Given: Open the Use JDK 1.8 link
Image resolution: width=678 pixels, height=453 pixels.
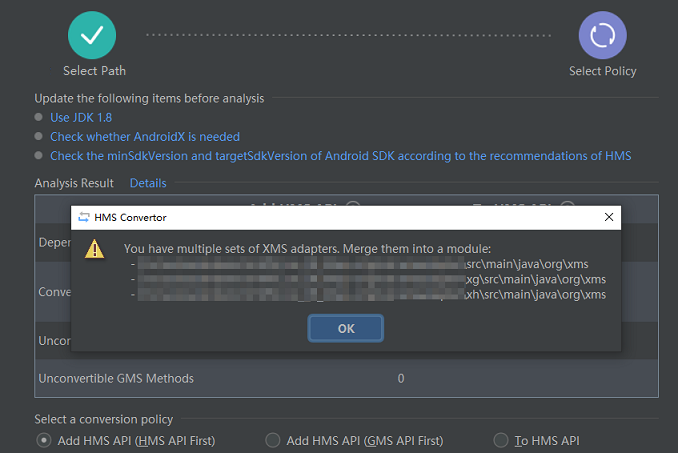Looking at the screenshot, I should [81, 118].
